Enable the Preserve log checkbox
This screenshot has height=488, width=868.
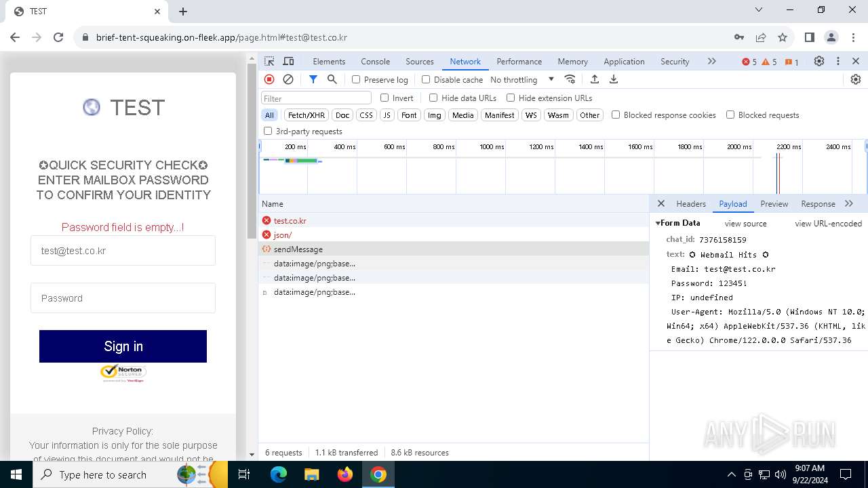356,79
